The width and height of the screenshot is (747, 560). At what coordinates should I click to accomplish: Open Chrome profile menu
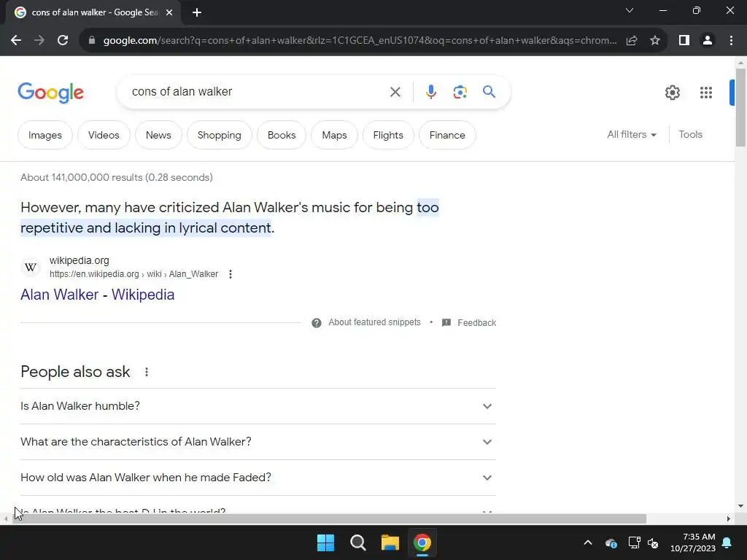708,41
